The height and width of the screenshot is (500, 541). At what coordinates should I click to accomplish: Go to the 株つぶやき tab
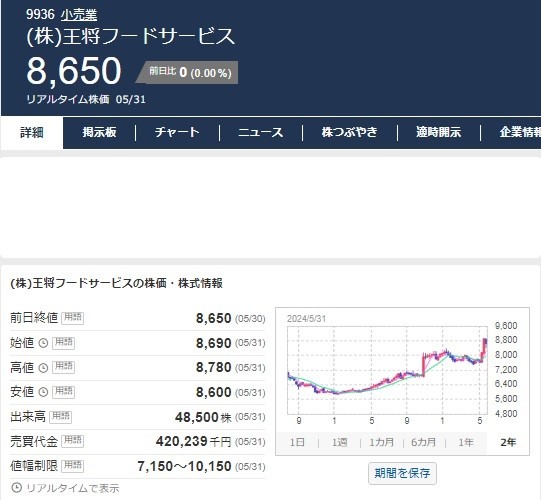[350, 132]
